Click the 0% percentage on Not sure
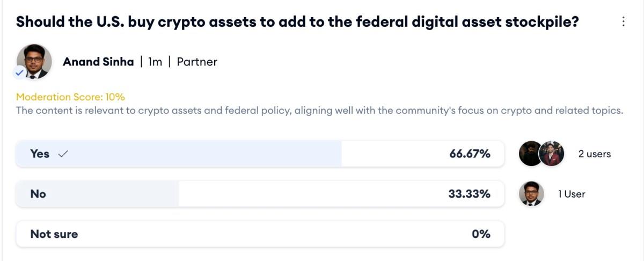Viewport: 644px width, 261px height. tap(481, 234)
